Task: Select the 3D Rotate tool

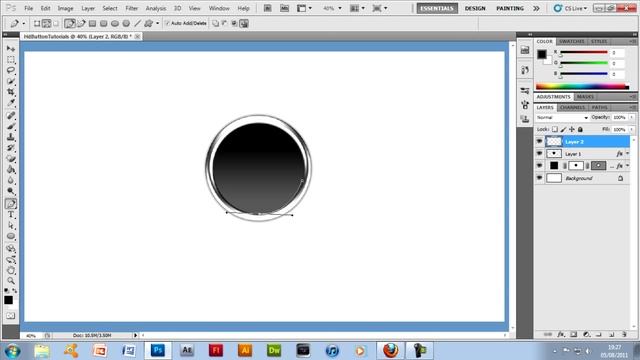Action: (x=11, y=249)
